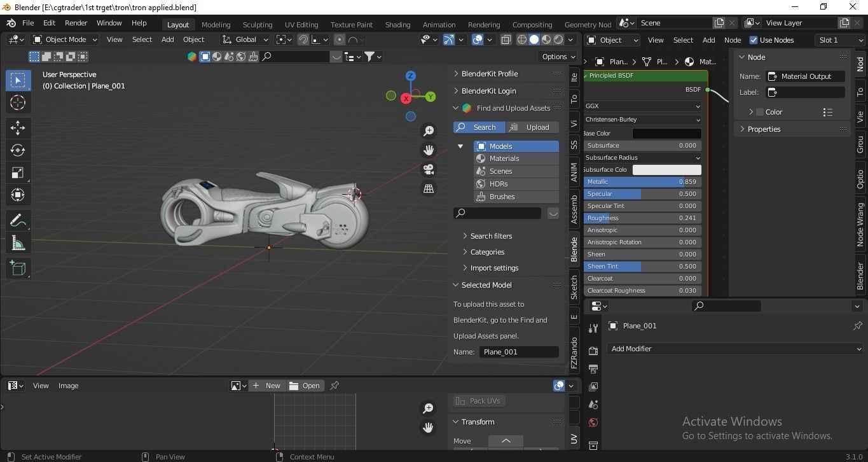Click the viewport zoom magnifier icon
The width and height of the screenshot is (868, 462).
coord(429,130)
